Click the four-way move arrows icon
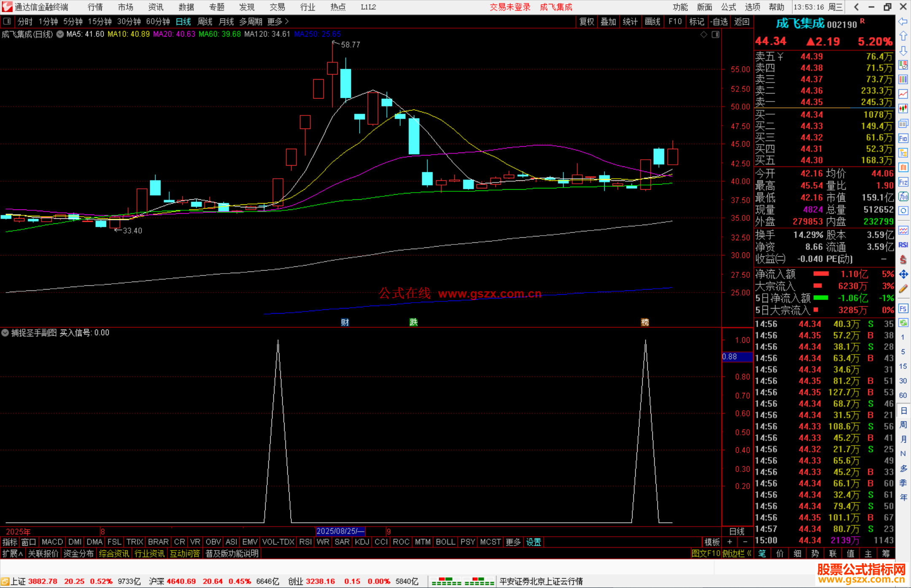Image resolution: width=911 pixels, height=588 pixels. coord(903,274)
